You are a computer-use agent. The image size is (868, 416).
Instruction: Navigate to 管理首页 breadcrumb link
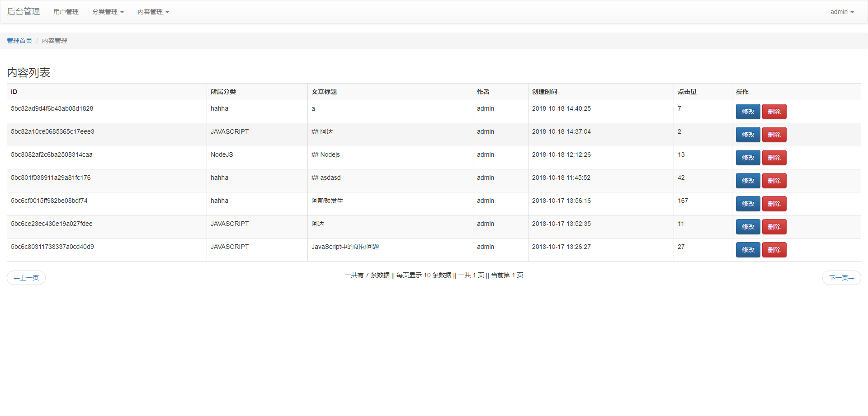pyautogui.click(x=19, y=41)
